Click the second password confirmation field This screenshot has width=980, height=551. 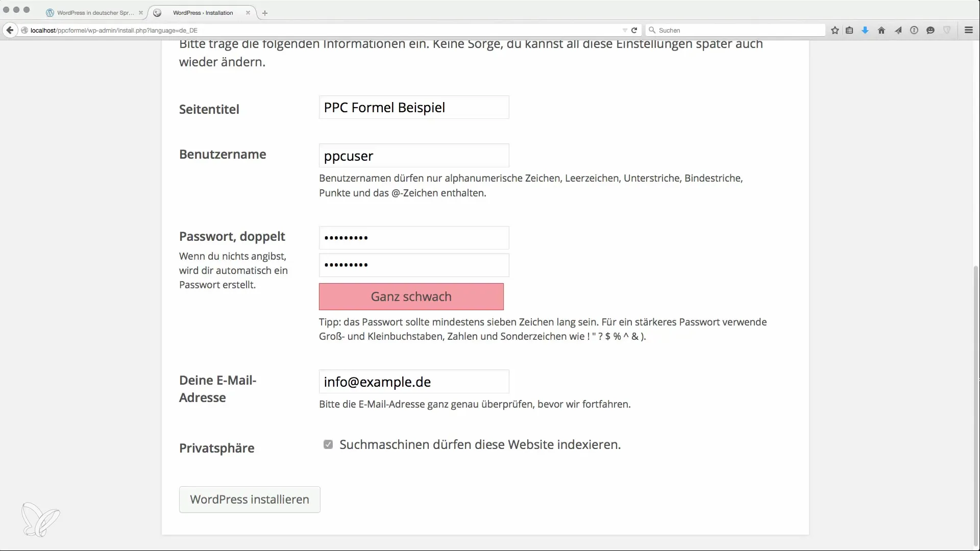click(x=414, y=265)
